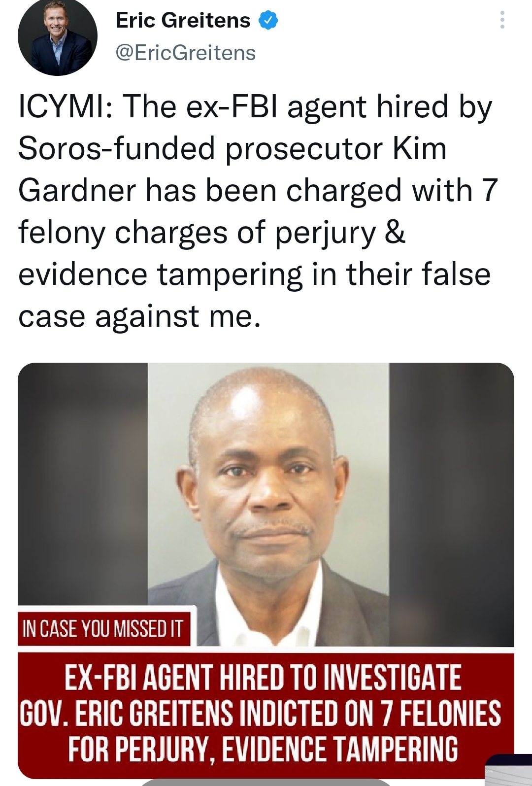Open the three-dot more options menu
The height and width of the screenshot is (786, 532).
click(502, 20)
